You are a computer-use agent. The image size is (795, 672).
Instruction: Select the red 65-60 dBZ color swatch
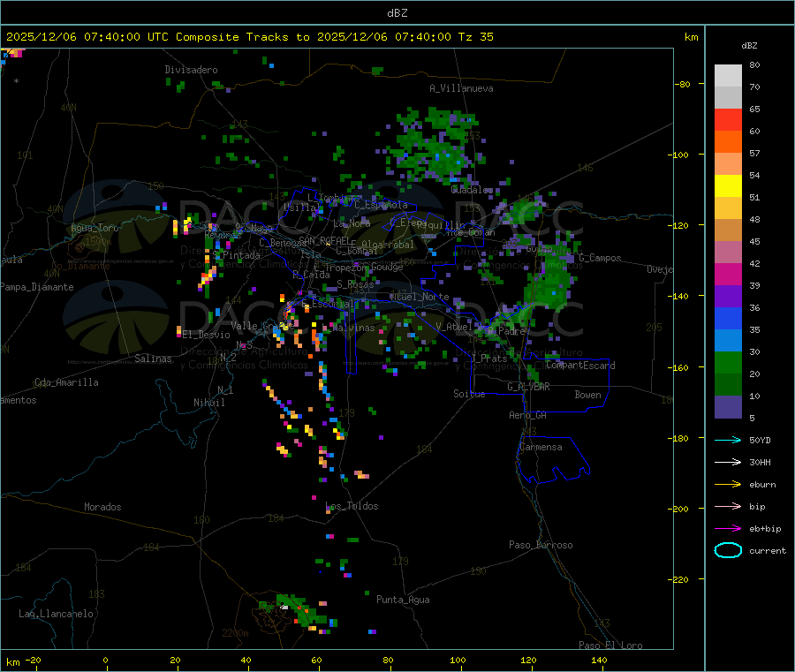[x=728, y=119]
